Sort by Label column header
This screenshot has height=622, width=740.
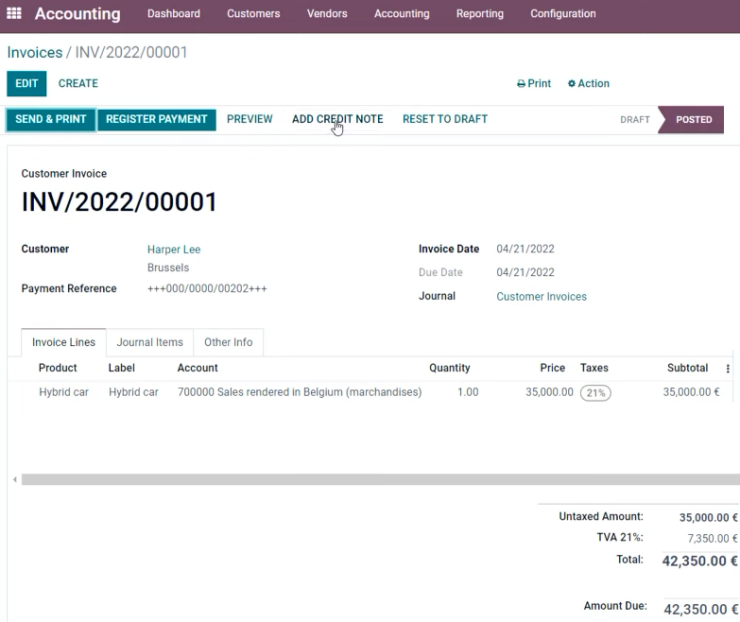coord(121,368)
